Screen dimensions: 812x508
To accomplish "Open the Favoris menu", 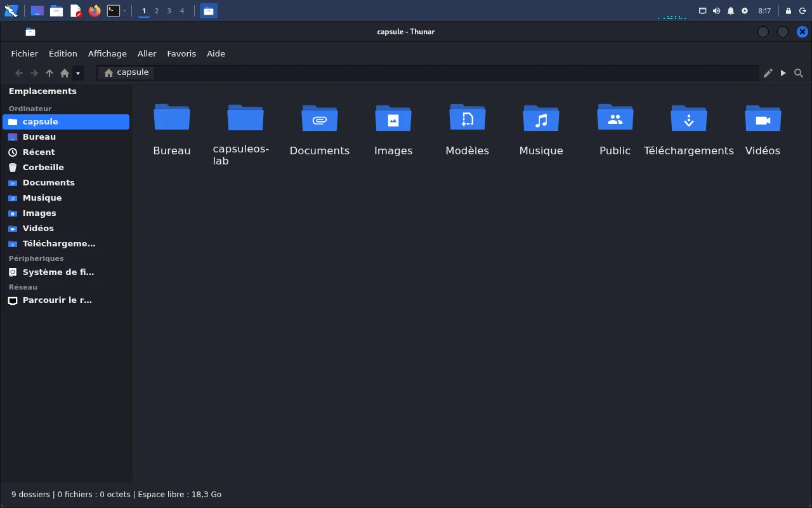I will [x=181, y=54].
